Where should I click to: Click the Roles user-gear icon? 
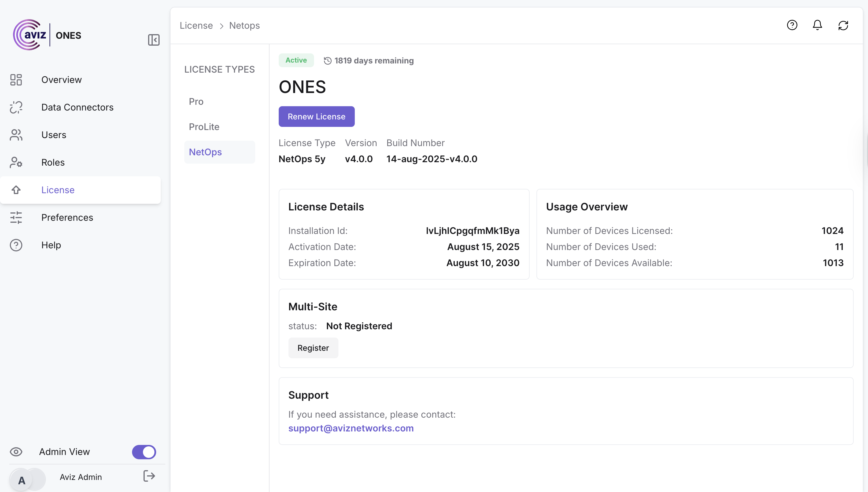[x=16, y=162]
